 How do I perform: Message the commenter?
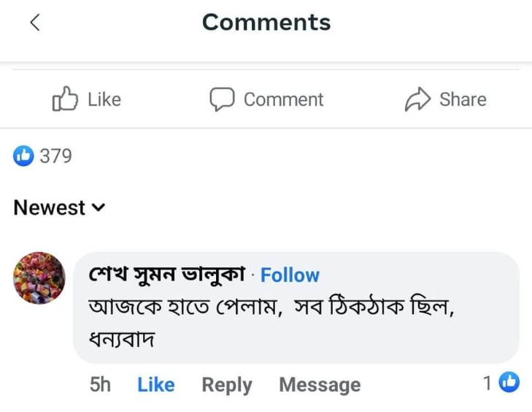pyautogui.click(x=320, y=385)
